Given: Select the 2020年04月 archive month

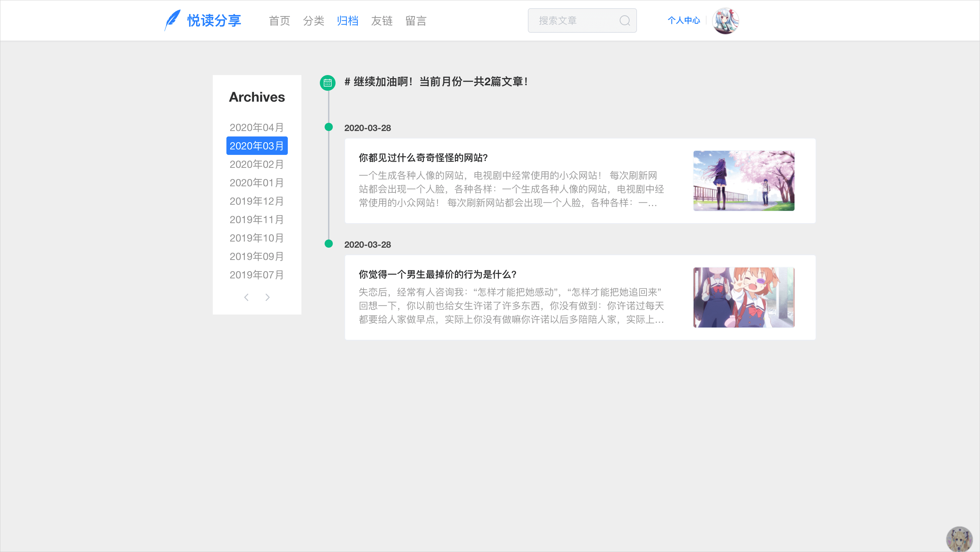Looking at the screenshot, I should pos(257,128).
